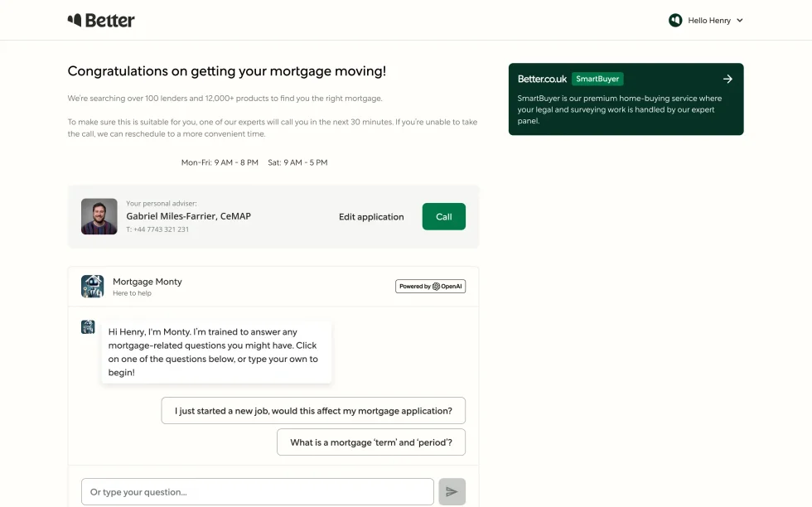Click the Sat: 9 AM - 5 PM hours text

coord(297,162)
